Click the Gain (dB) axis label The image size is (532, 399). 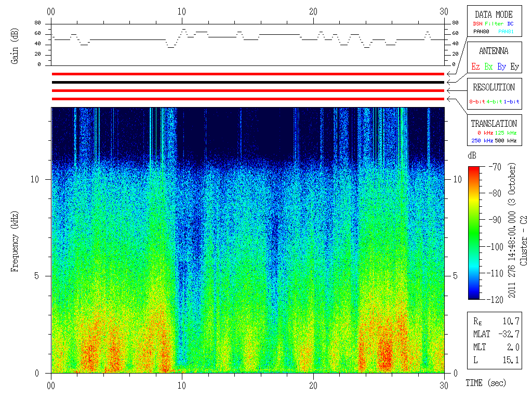[14, 46]
